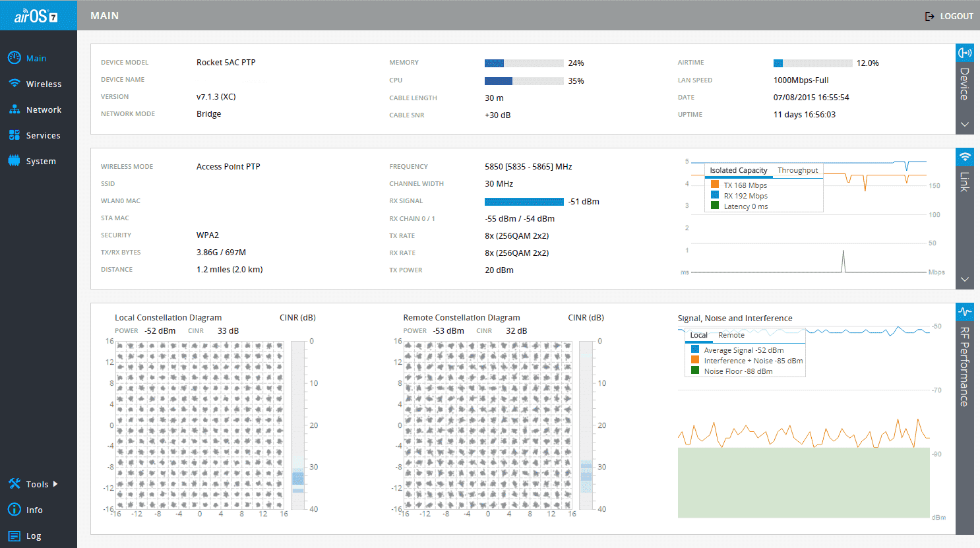Click the RF Performance waveform icon
980x548 pixels.
tap(964, 311)
